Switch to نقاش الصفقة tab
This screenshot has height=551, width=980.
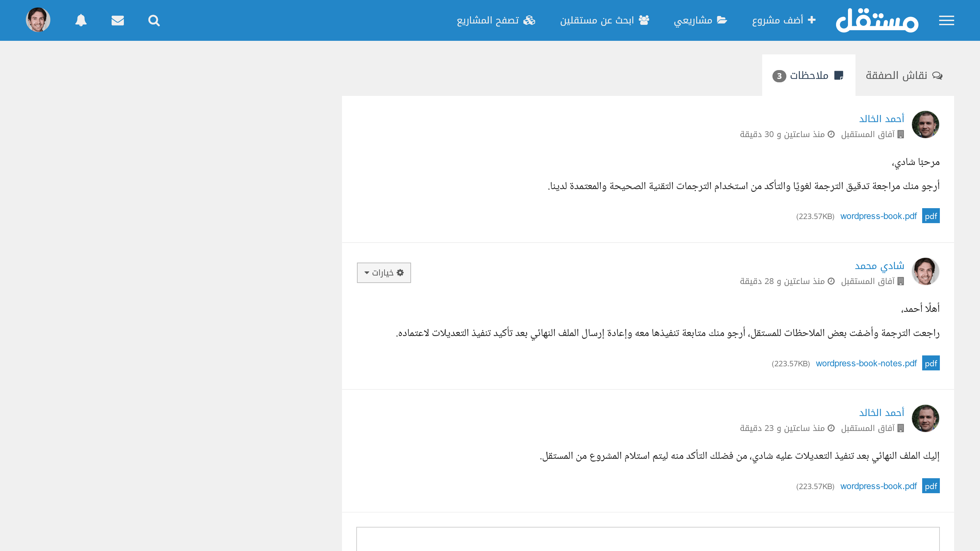pyautogui.click(x=904, y=75)
